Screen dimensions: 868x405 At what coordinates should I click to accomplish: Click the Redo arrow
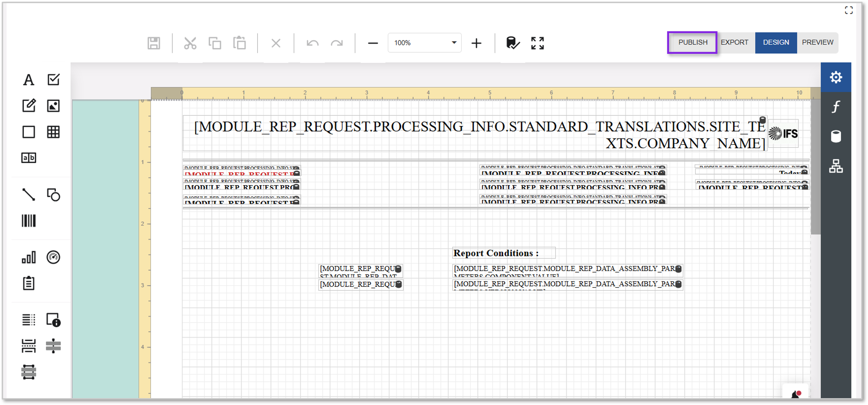(337, 43)
